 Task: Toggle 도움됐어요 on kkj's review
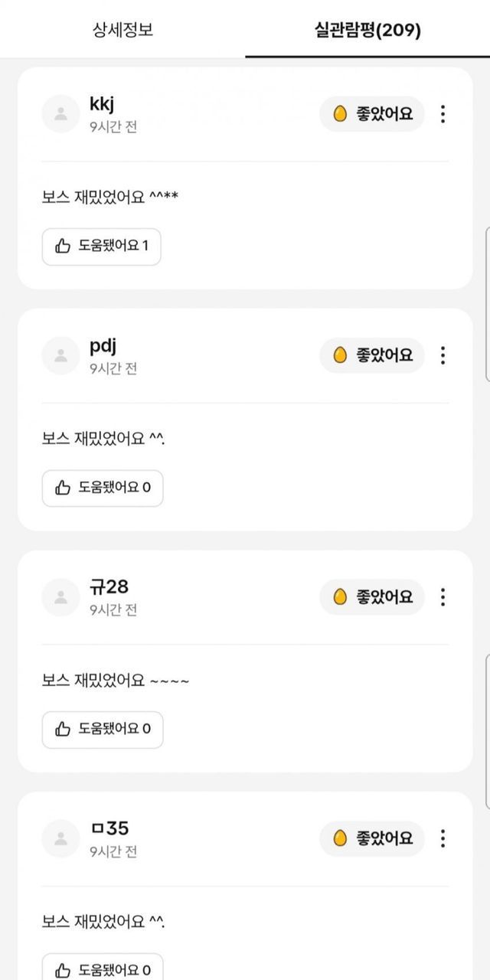[x=102, y=247]
